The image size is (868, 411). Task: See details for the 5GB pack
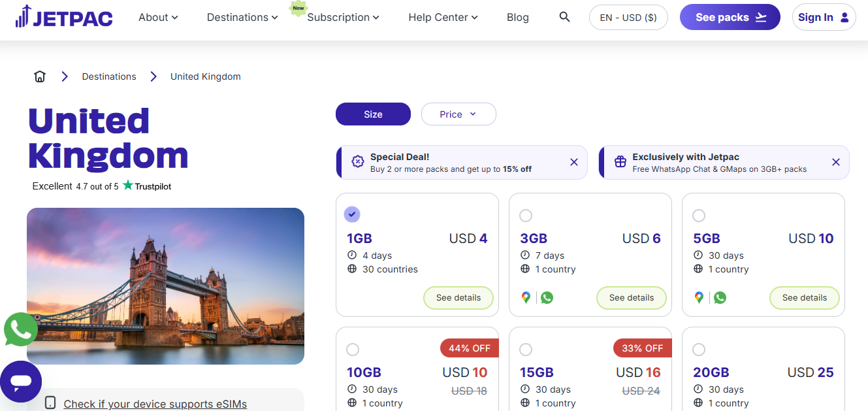click(x=805, y=298)
